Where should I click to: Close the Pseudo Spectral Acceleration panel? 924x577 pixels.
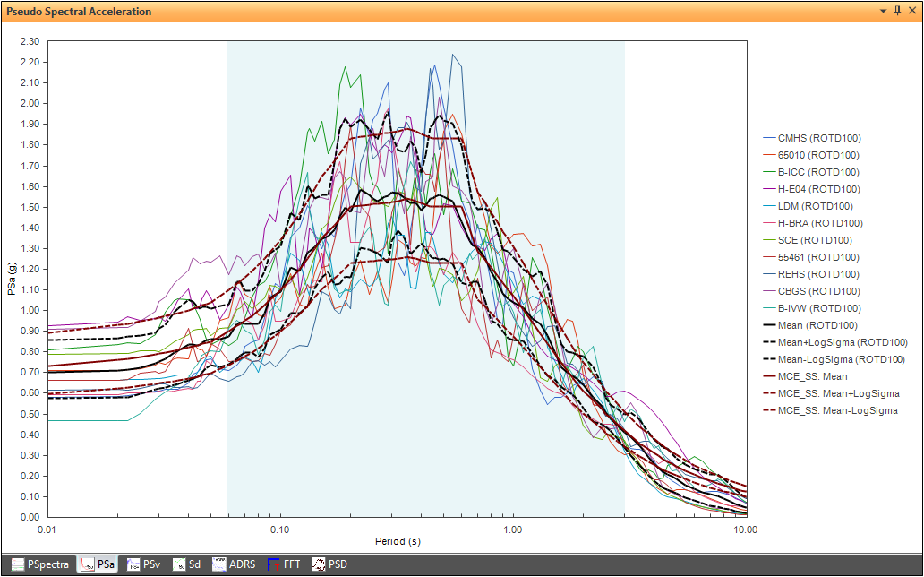point(912,11)
